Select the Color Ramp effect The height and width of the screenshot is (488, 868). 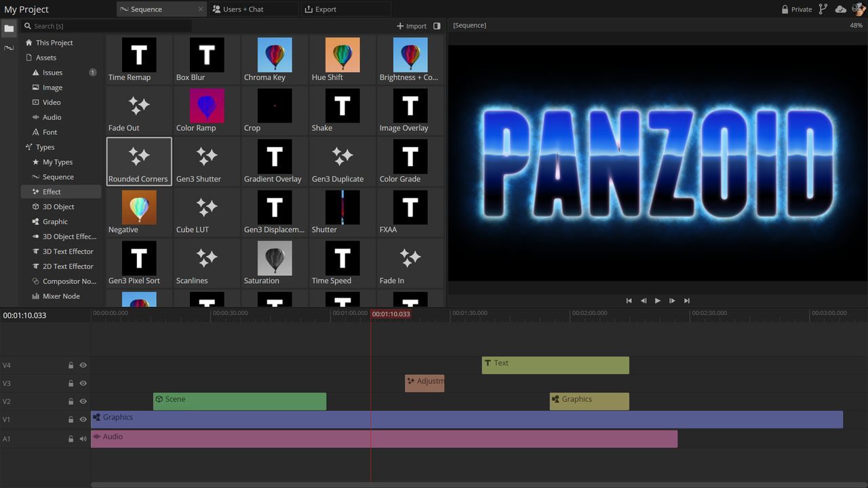(x=207, y=110)
